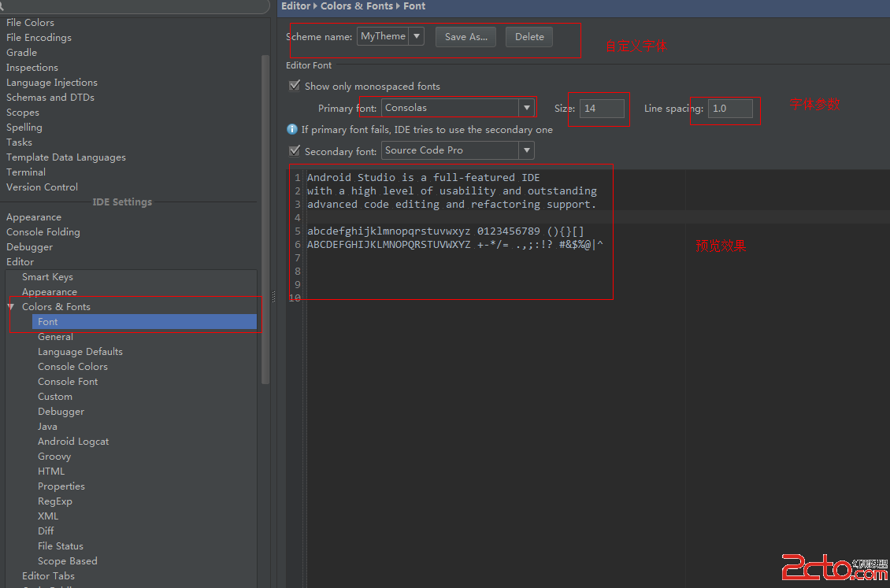Viewport: 890px width, 588px height.
Task: Open the Secondary font Source Code Pro dropdown
Action: tap(526, 150)
